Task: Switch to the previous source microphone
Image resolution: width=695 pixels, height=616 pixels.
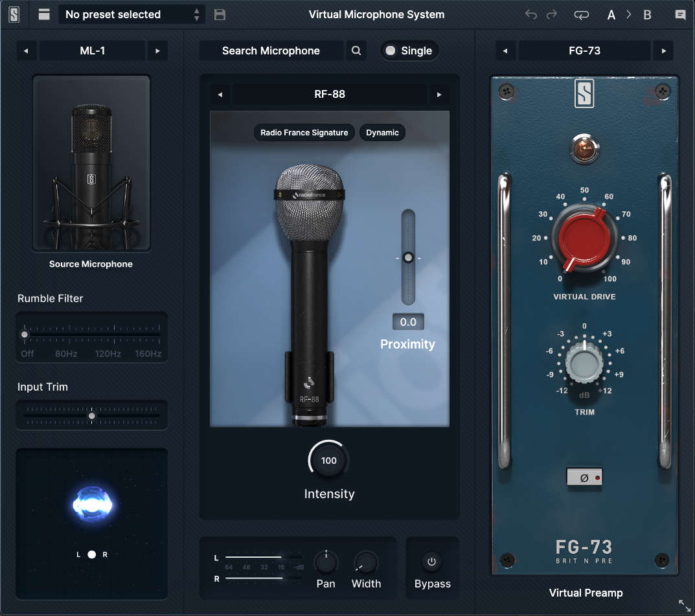Action: pos(27,50)
